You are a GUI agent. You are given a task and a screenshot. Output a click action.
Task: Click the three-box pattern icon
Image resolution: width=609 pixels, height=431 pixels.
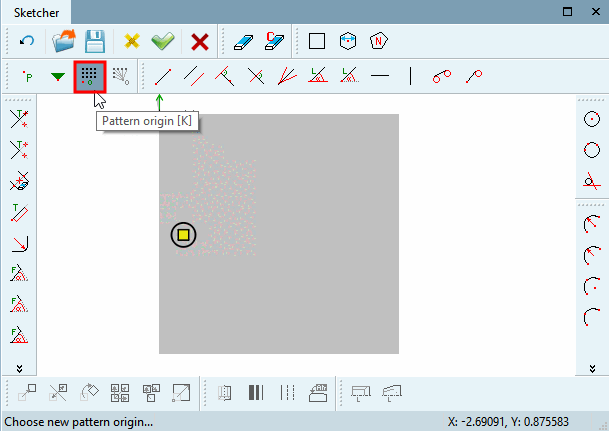[x=151, y=393]
